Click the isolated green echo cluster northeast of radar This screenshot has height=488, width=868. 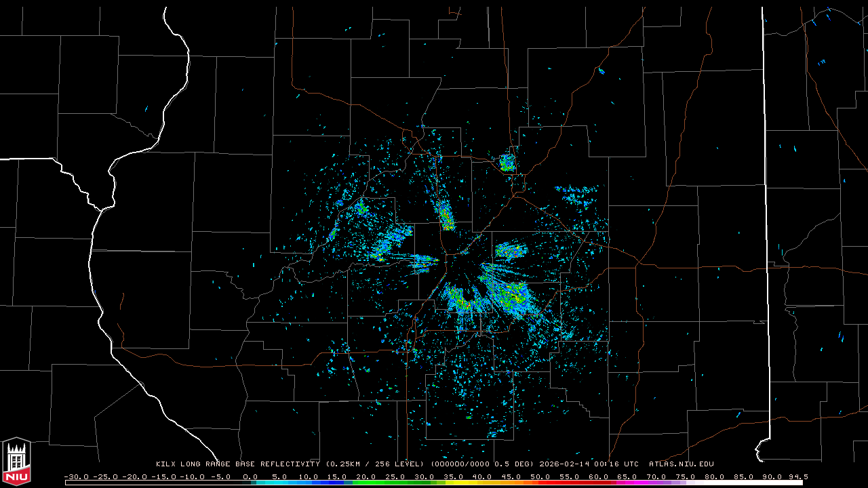pos(507,163)
